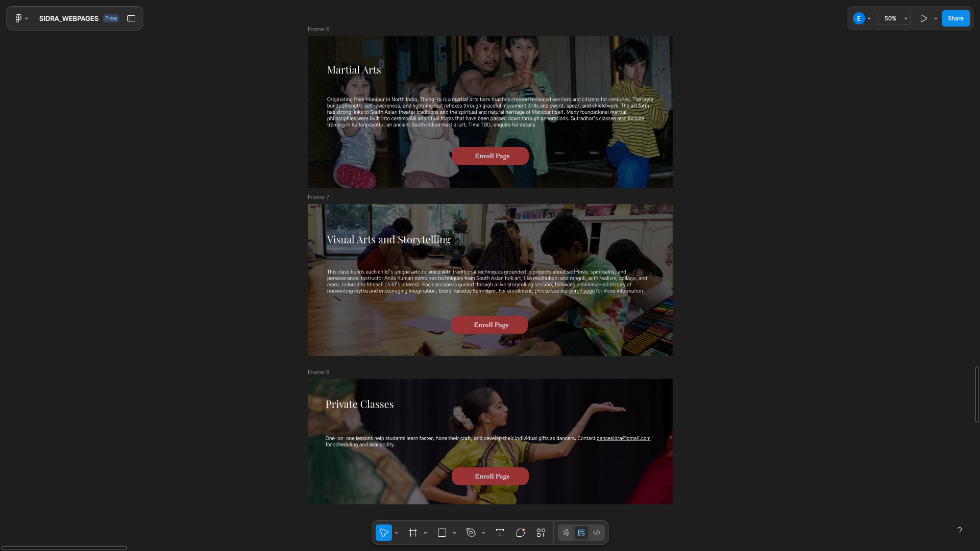Select the Move tool
Viewport: 980px width, 551px height.
pyautogui.click(x=384, y=533)
